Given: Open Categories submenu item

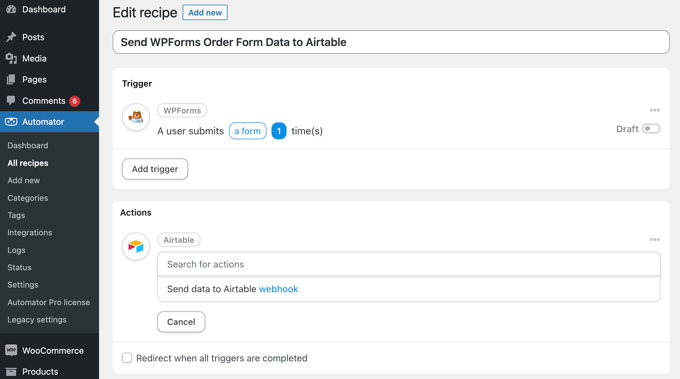Looking at the screenshot, I should tap(28, 198).
